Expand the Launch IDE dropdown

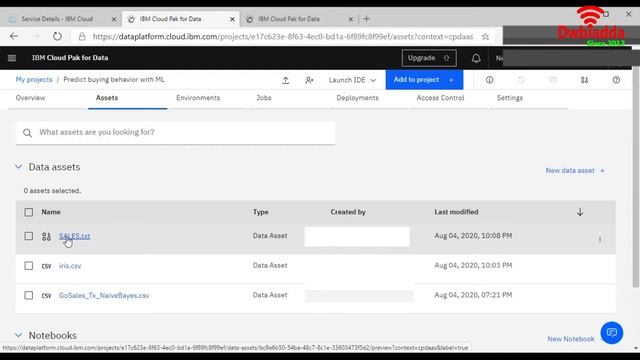352,80
